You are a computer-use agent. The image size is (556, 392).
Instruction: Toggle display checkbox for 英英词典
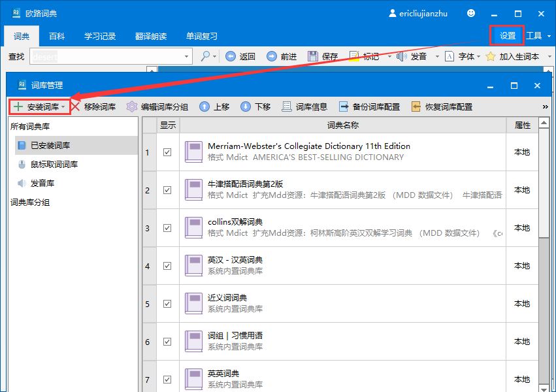167,380
